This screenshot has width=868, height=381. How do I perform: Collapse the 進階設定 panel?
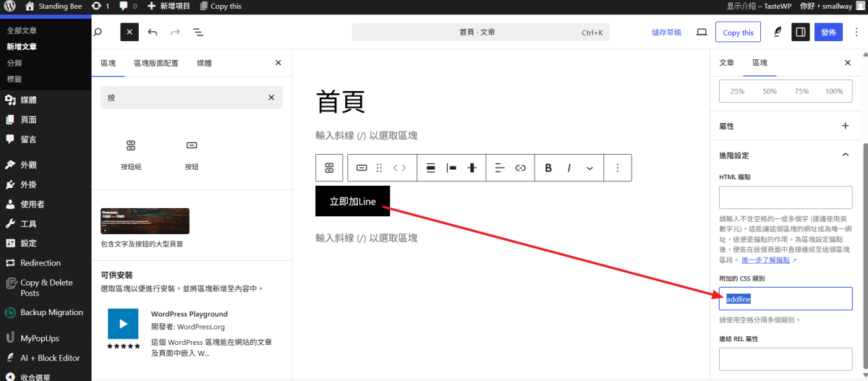point(845,155)
